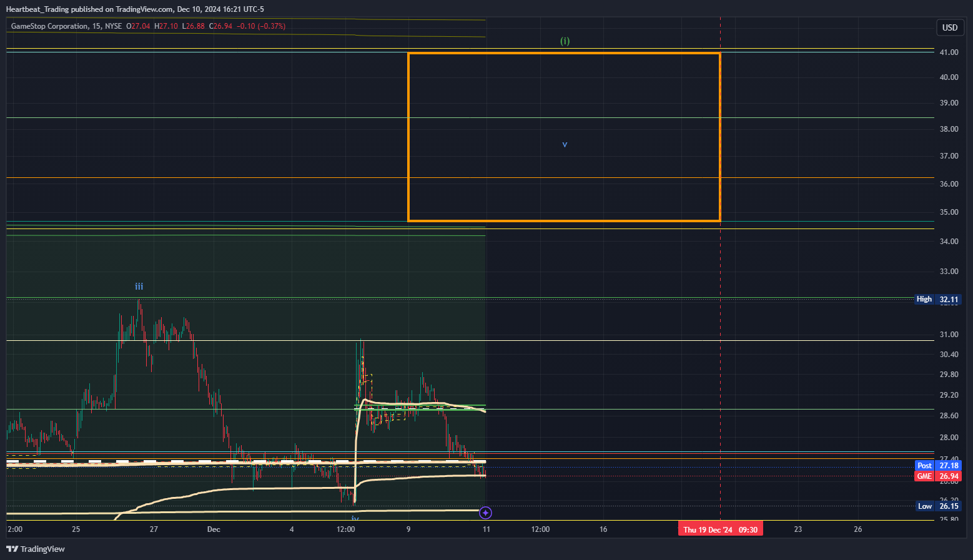
Task: Click the low value 'L26.88'
Action: pyautogui.click(x=193, y=26)
